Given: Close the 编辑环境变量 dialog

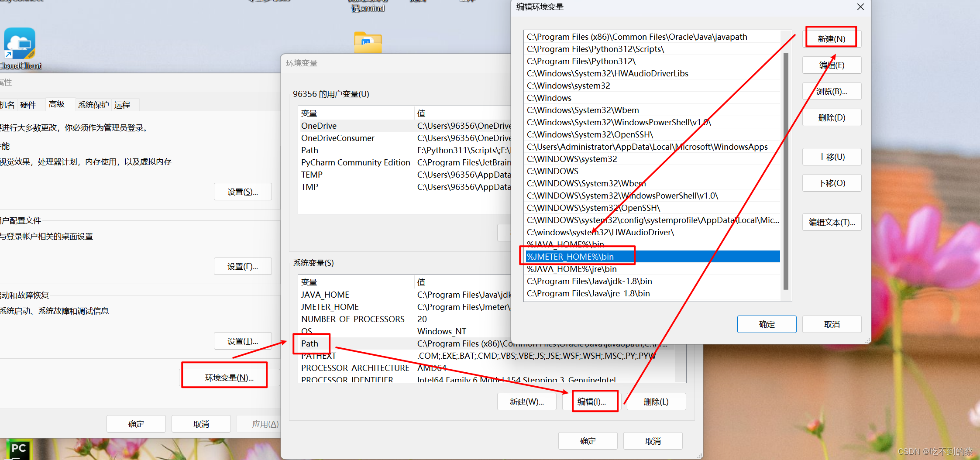Looking at the screenshot, I should pos(860,7).
